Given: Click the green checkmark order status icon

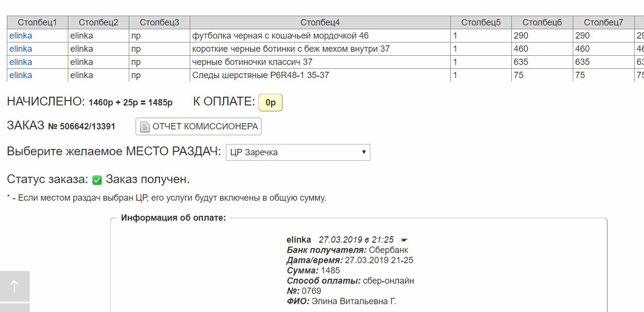Looking at the screenshot, I should [x=97, y=180].
